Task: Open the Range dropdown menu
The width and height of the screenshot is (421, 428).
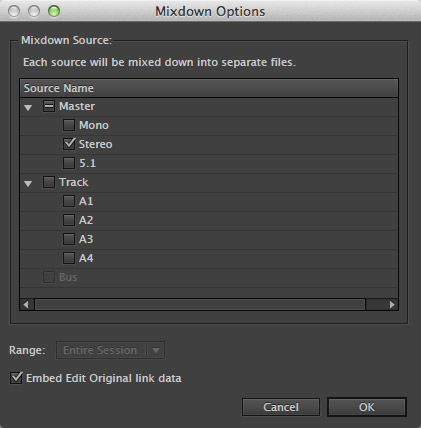Action: click(110, 350)
